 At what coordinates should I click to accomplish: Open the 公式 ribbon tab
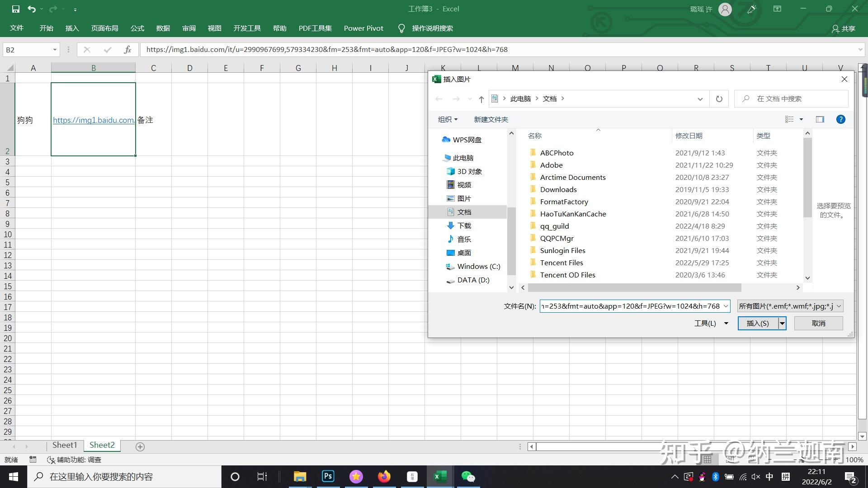[x=137, y=28]
